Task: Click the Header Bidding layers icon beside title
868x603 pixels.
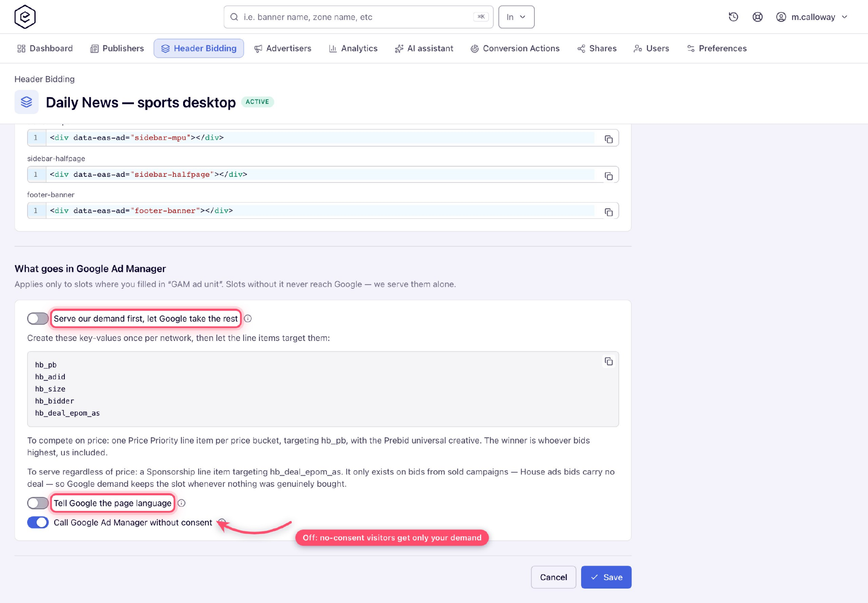Action: 26,102
